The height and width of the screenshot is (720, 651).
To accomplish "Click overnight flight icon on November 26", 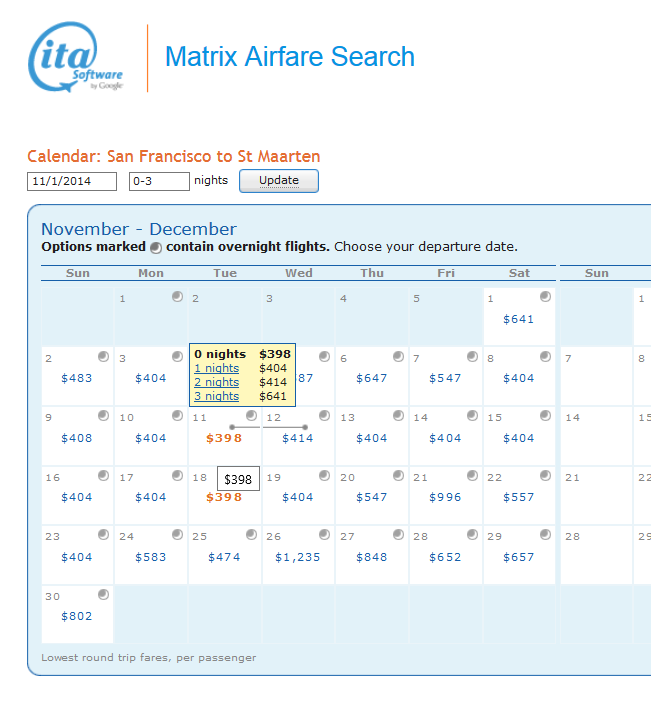I will [324, 535].
